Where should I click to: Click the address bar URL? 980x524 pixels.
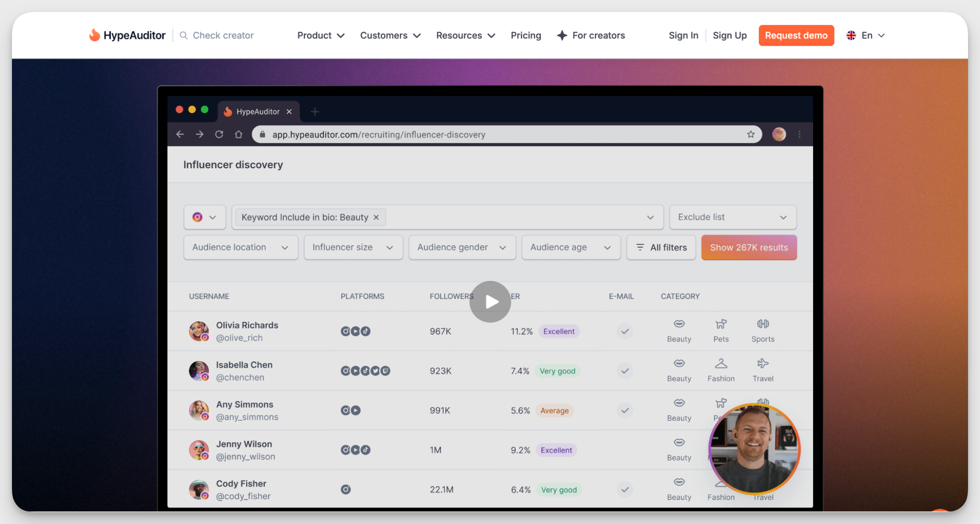[379, 134]
